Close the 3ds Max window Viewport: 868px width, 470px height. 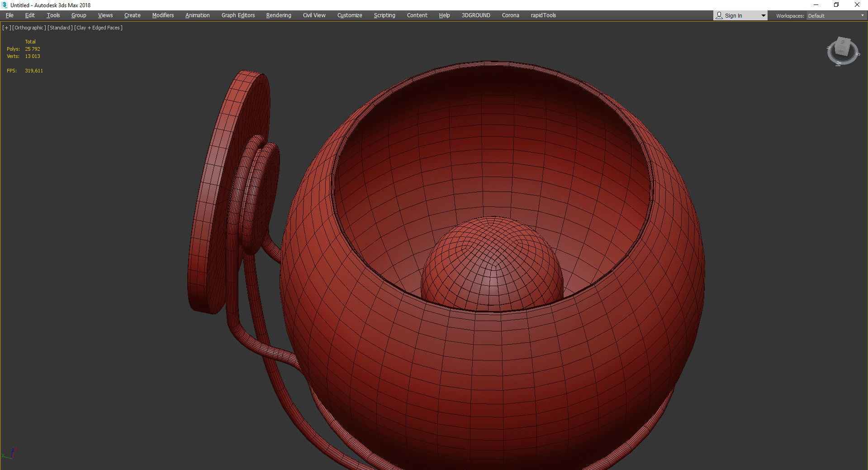[x=857, y=5]
